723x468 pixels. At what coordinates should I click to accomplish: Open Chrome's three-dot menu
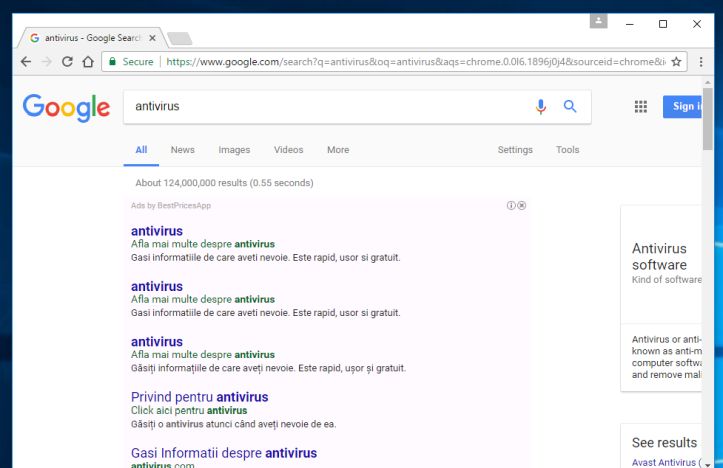point(701,61)
